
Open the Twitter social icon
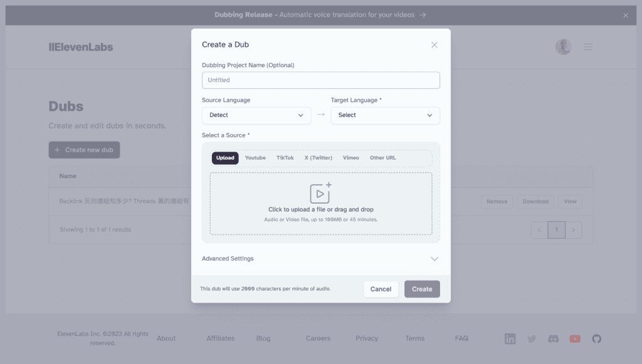(x=532, y=339)
